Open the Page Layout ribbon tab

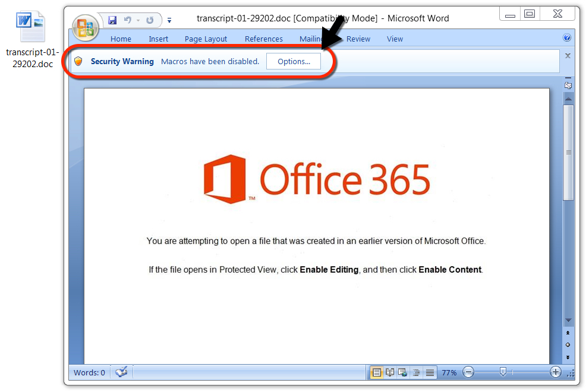pos(206,39)
